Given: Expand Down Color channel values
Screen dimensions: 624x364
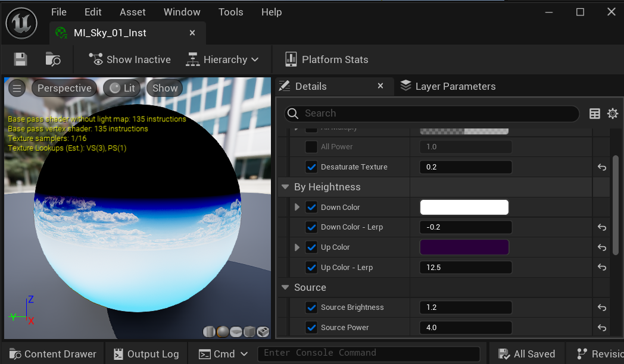Looking at the screenshot, I should coord(297,207).
